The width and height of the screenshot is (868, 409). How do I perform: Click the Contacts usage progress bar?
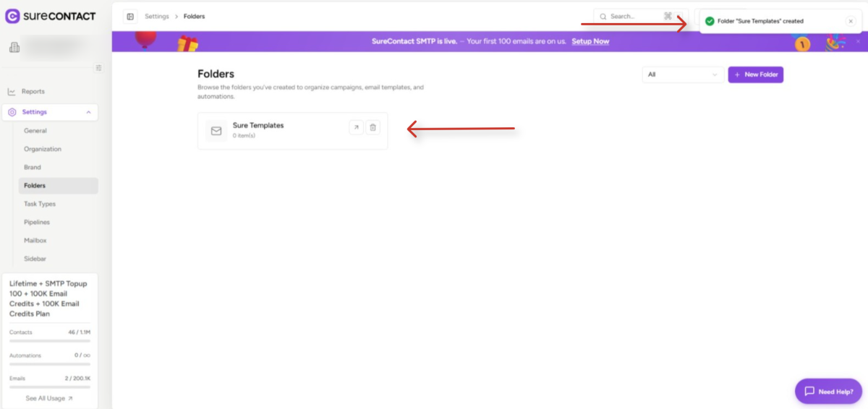tap(50, 340)
